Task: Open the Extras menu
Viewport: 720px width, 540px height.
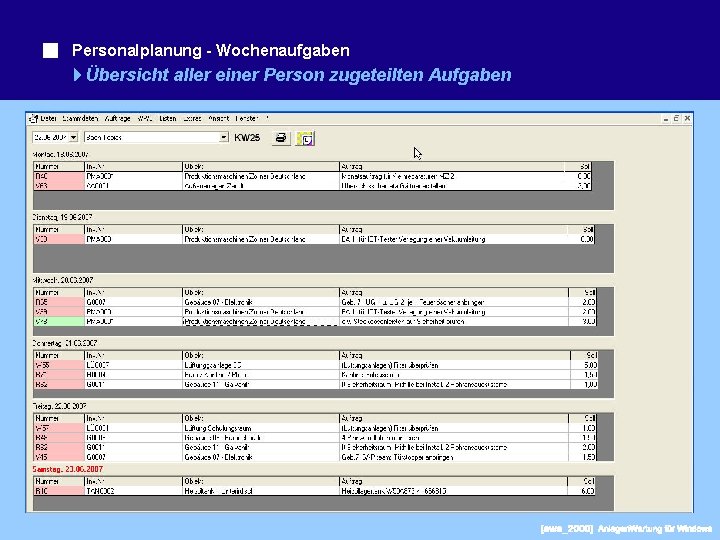Action: coord(192,118)
